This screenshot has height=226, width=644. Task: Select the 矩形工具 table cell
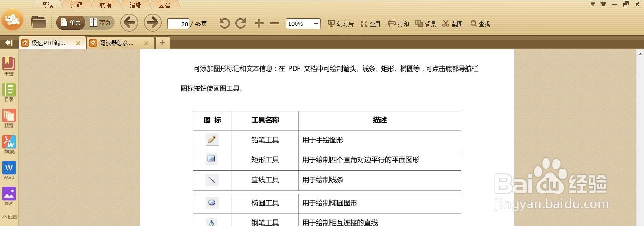(265, 160)
